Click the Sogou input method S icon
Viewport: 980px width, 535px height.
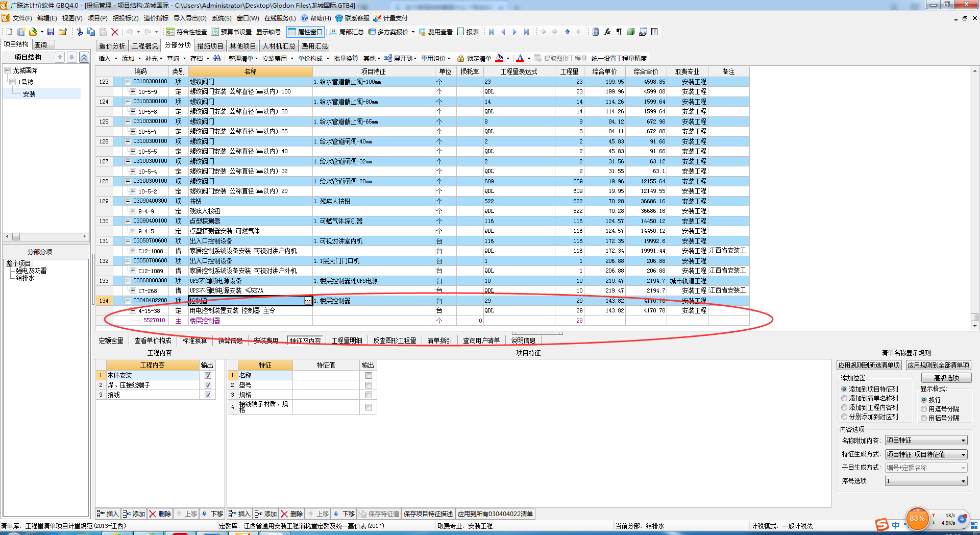pos(881,524)
